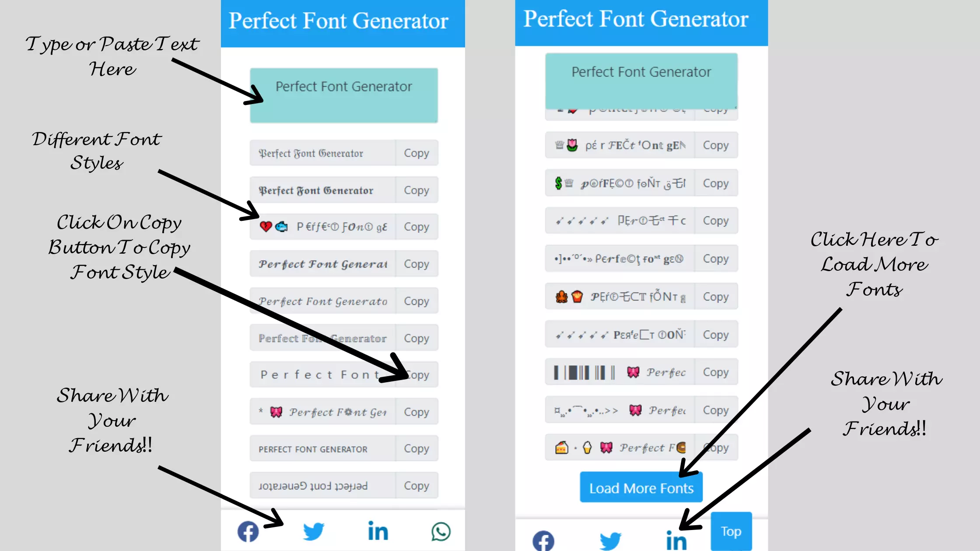
Task: Click Copy next to emoji heart font
Action: (416, 227)
